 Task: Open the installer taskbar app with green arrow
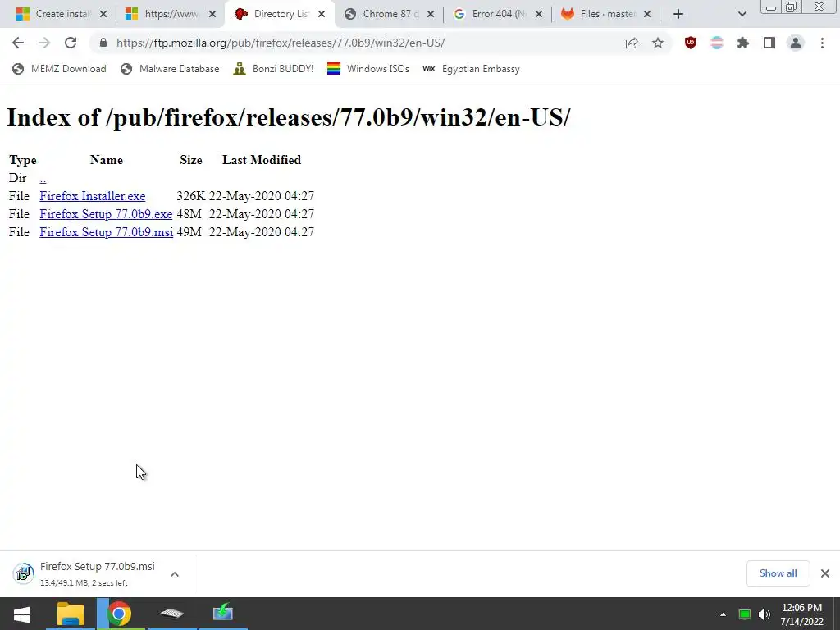222,614
